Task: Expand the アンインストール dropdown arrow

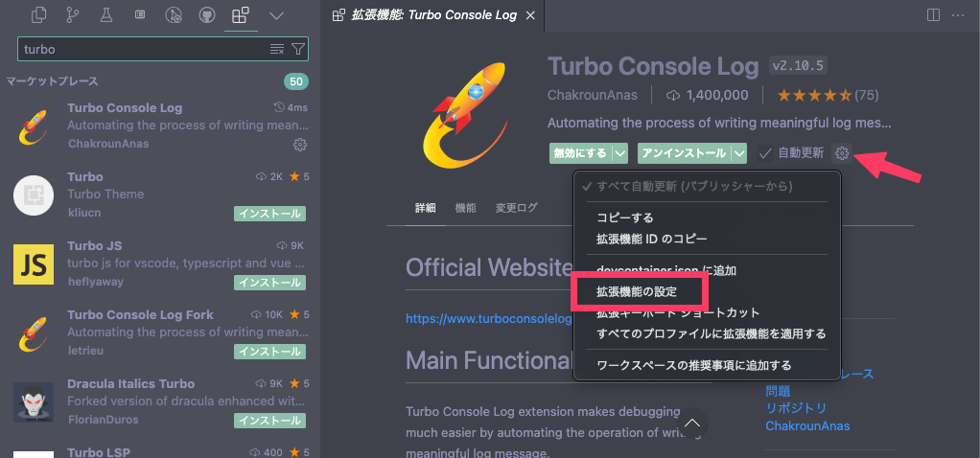Action: pos(739,153)
